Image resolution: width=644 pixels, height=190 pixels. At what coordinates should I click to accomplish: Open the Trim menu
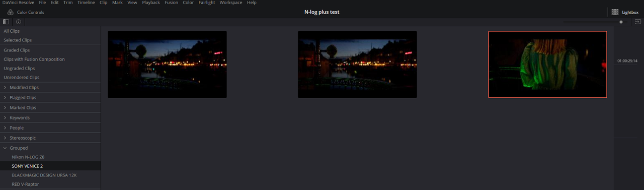pyautogui.click(x=68, y=3)
